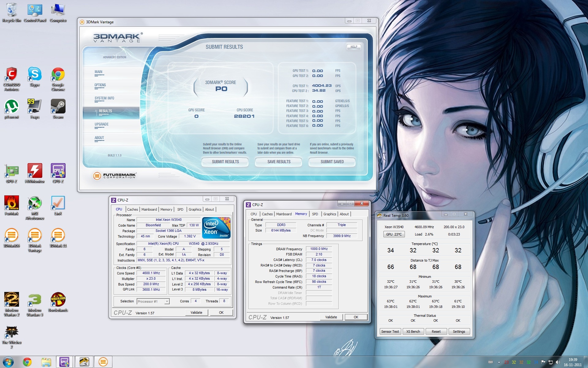Viewport: 588px width, 368px height.
Task: Click the SAVE RESULTS button
Action: (x=279, y=162)
